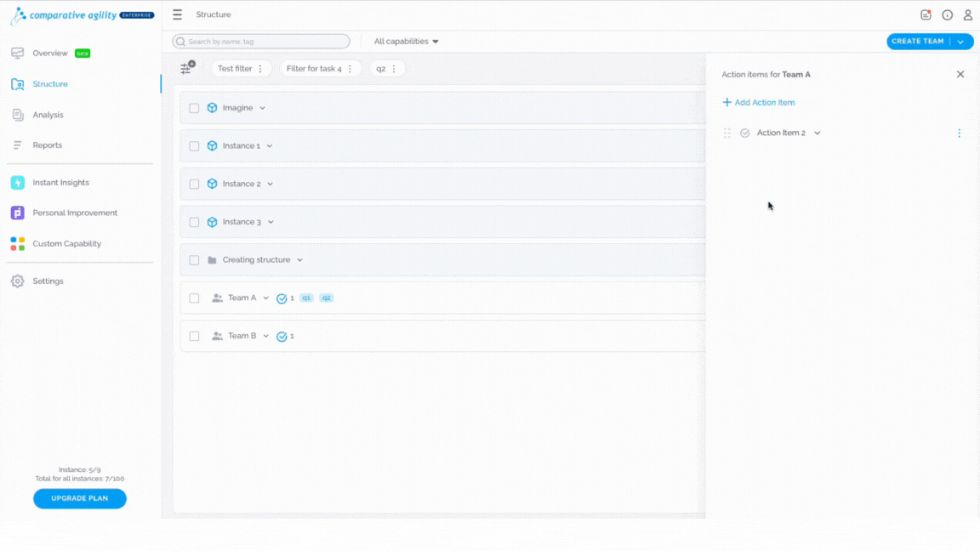
Task: Click the Instance 2 cube icon
Action: [213, 184]
